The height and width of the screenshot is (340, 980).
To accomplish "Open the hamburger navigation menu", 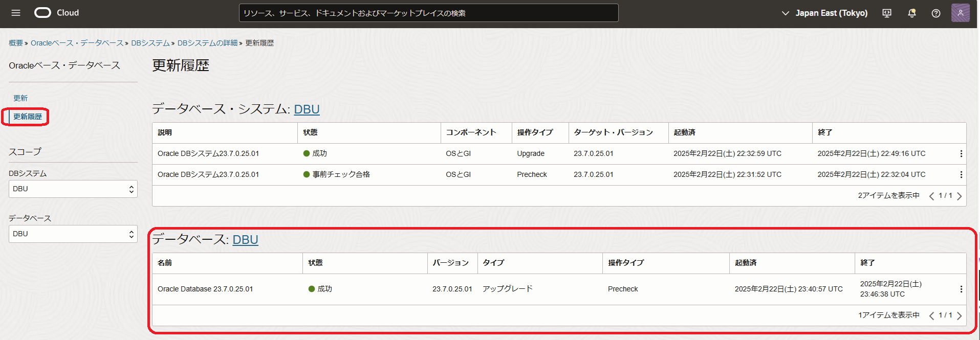I will tap(16, 13).
